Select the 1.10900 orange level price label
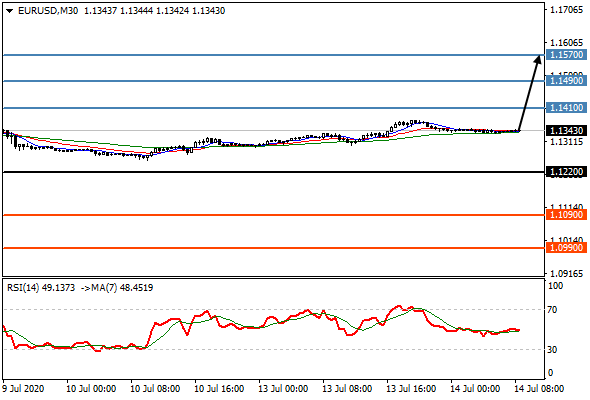The height and width of the screenshot is (400, 590). pos(566,215)
